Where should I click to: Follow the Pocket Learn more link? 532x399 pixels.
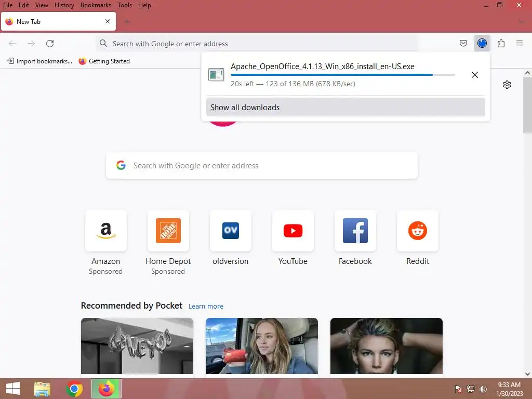(206, 307)
